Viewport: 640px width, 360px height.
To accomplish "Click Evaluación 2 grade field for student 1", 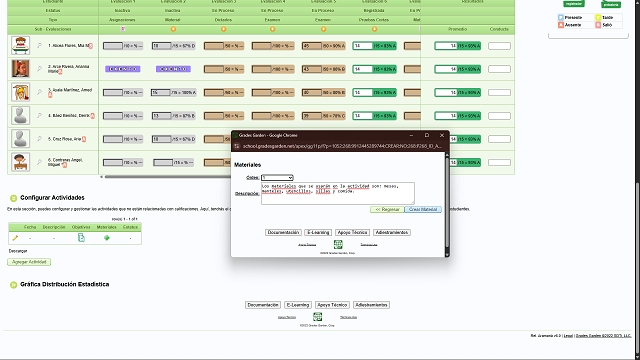I will pos(161,46).
